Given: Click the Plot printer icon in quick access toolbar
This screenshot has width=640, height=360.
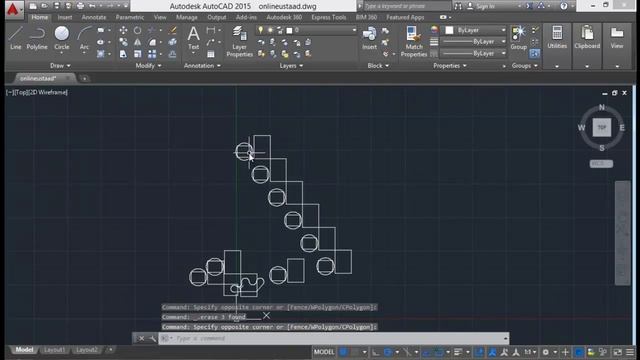Looking at the screenshot, I should tap(80, 6).
